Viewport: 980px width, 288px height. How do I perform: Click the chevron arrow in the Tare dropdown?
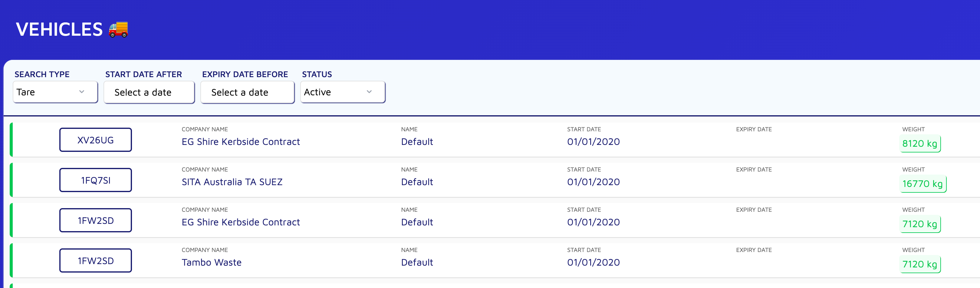pos(81,92)
